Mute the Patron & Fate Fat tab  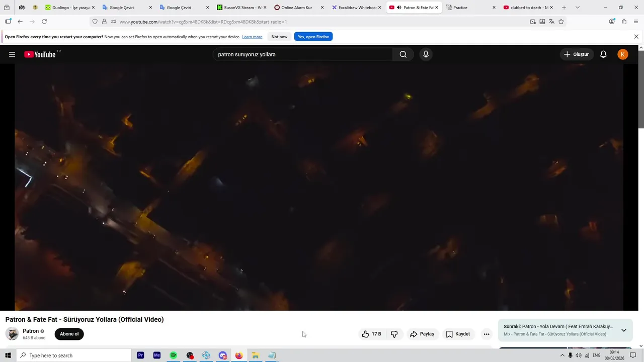(x=398, y=8)
